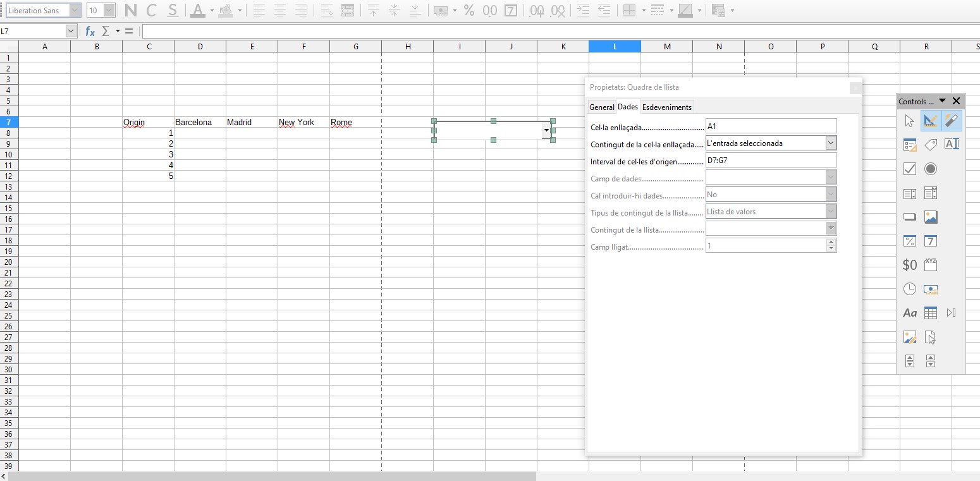Center cell content vertically
Viewport: 980px width, 481px height.
[394, 10]
